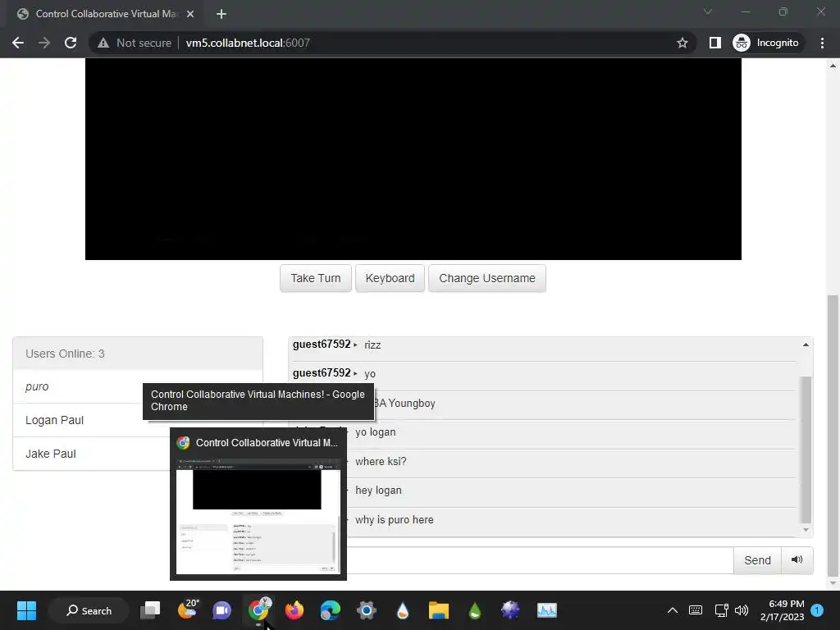Screen dimensions: 840x630
Task: Open the notification badge in the tray
Action: pyautogui.click(x=817, y=609)
